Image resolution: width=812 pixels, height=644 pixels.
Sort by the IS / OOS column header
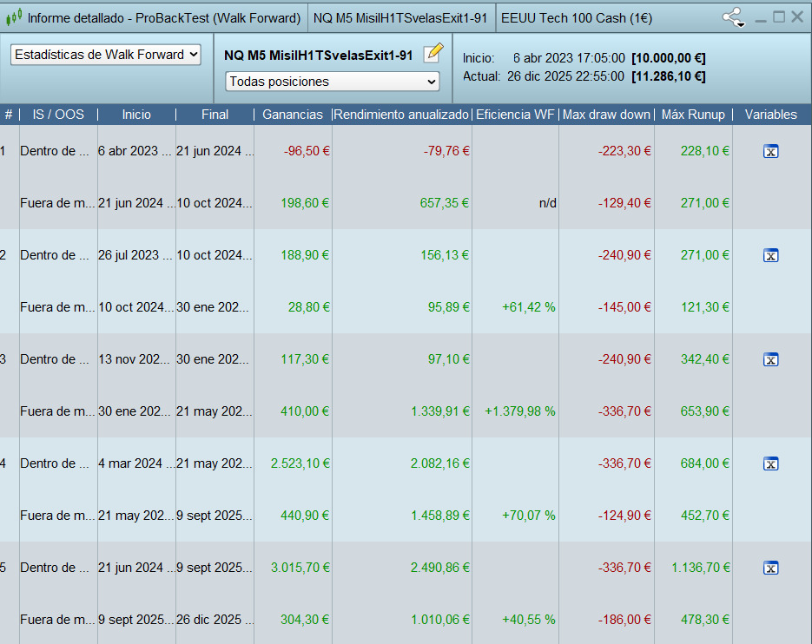[58, 115]
